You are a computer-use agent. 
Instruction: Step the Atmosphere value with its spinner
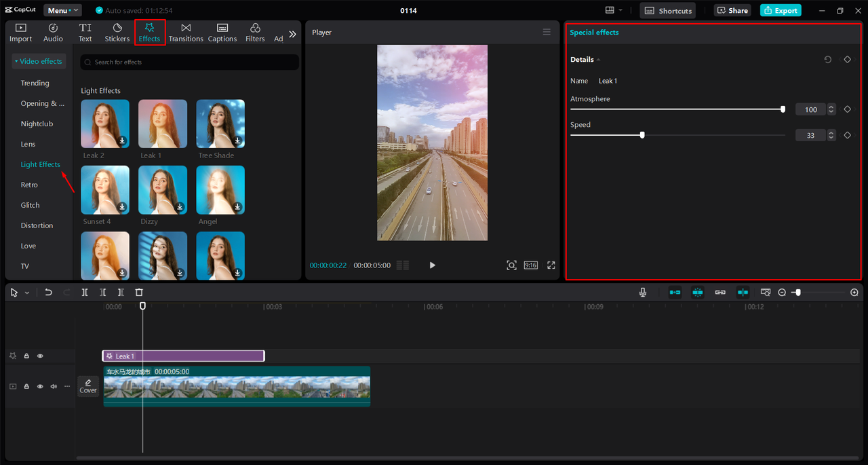(x=831, y=109)
